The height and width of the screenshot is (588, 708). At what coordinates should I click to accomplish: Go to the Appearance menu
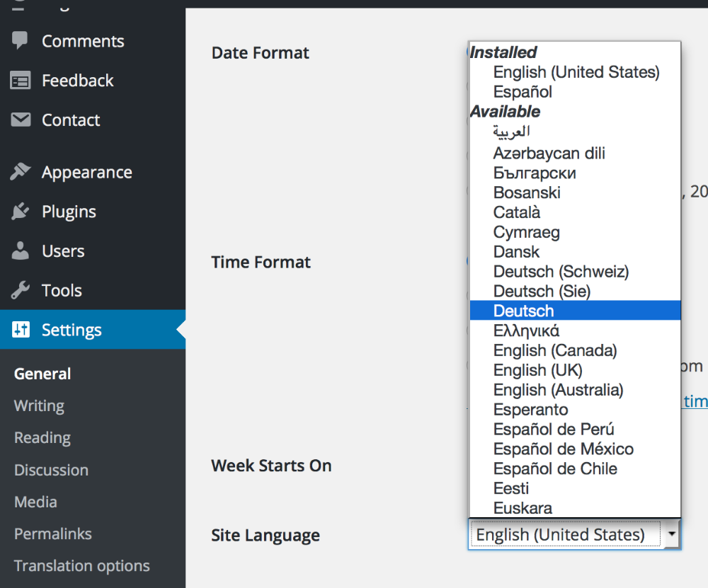[x=93, y=173]
